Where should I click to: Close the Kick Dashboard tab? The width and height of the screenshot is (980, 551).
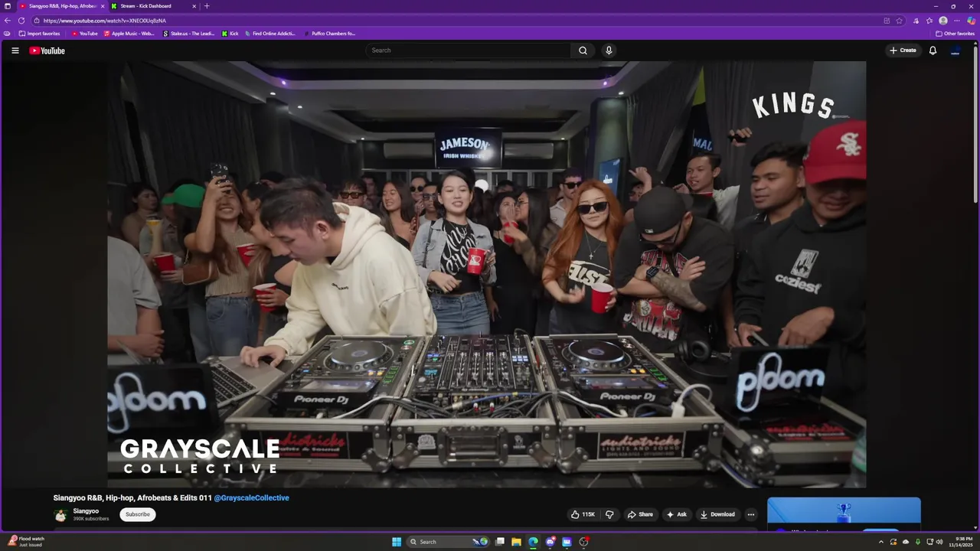[x=194, y=6]
